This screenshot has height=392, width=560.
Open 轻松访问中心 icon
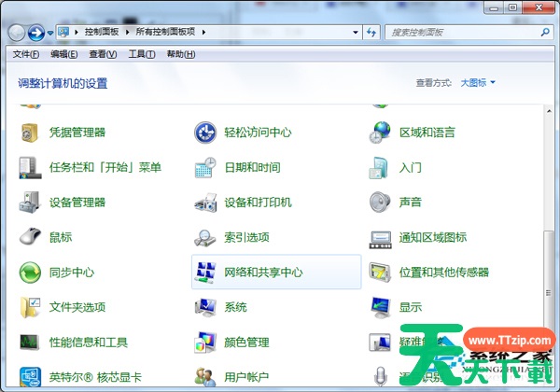[x=205, y=133]
